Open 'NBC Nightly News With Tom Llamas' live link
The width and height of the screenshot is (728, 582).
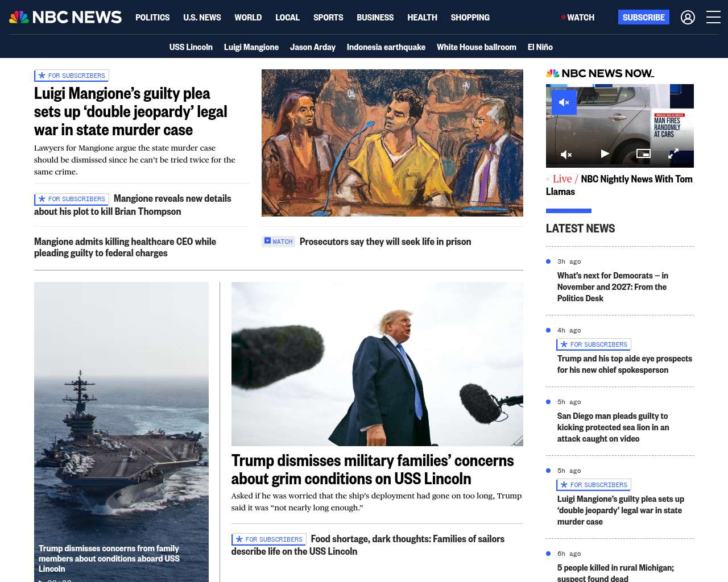tap(619, 185)
